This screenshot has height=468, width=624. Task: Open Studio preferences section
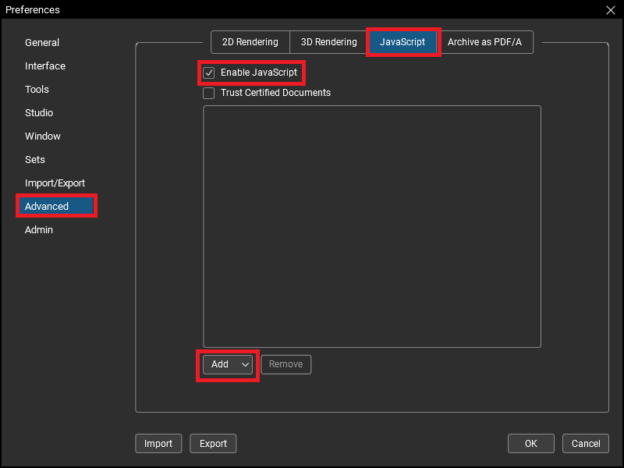coord(39,113)
